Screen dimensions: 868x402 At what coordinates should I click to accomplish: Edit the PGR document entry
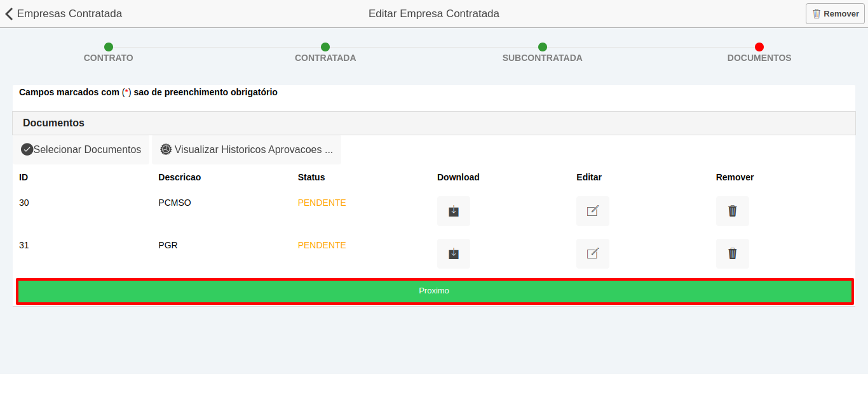[x=592, y=253]
